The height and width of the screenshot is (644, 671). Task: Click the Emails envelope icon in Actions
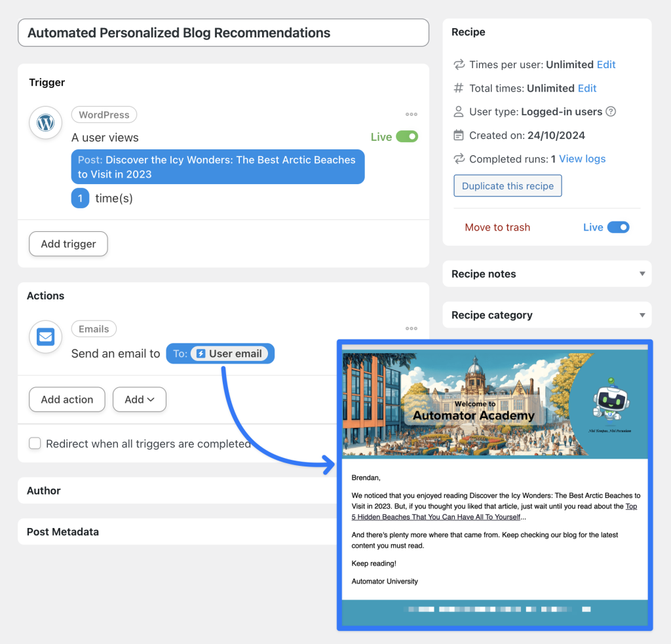(x=45, y=337)
